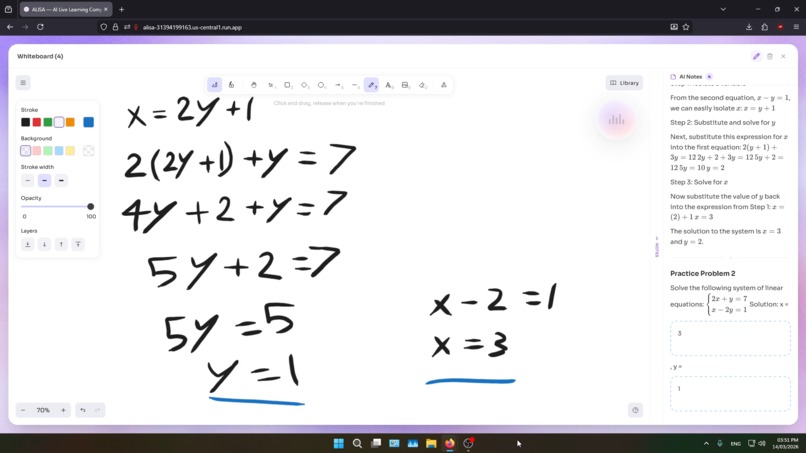Choose the light green background swatch

[x=48, y=151]
